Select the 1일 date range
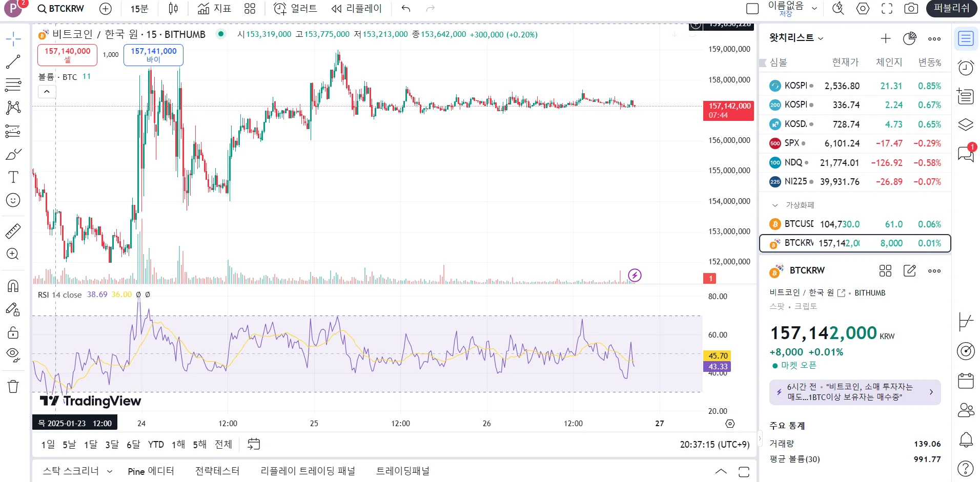 click(x=48, y=444)
